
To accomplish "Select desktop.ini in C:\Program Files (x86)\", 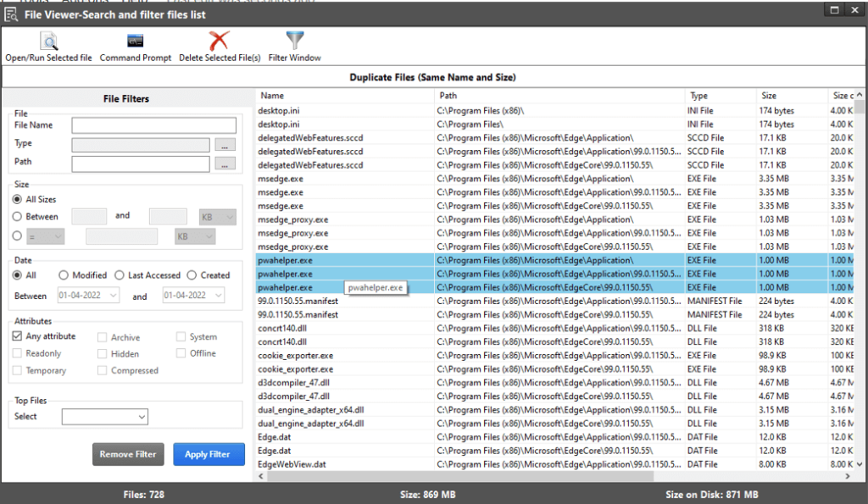I will coord(554,111).
